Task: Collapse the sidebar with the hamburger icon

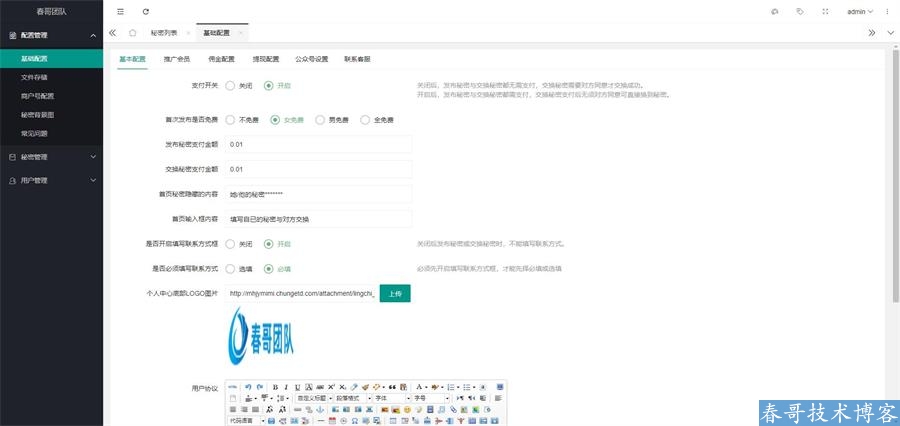Action: (121, 11)
